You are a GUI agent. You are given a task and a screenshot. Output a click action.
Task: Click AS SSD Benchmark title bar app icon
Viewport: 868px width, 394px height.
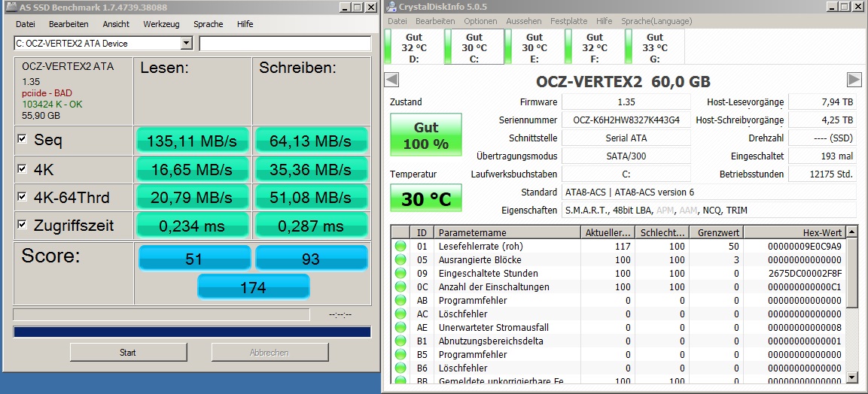[10, 8]
